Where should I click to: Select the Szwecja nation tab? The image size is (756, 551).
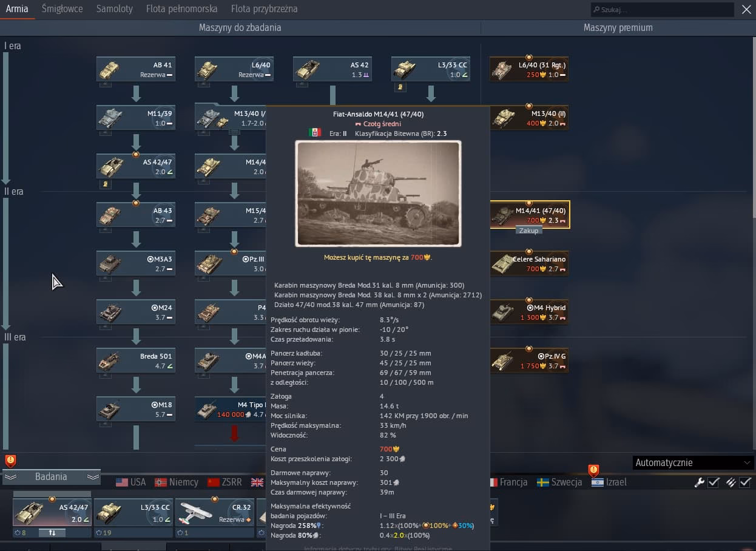pos(559,482)
